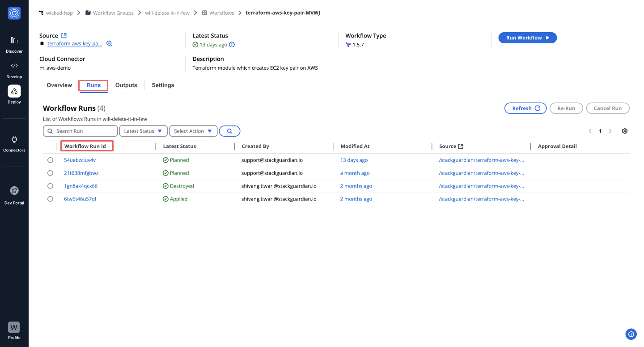Switch to the Settings tab
Viewport: 644px width, 347px height.
[x=163, y=85]
